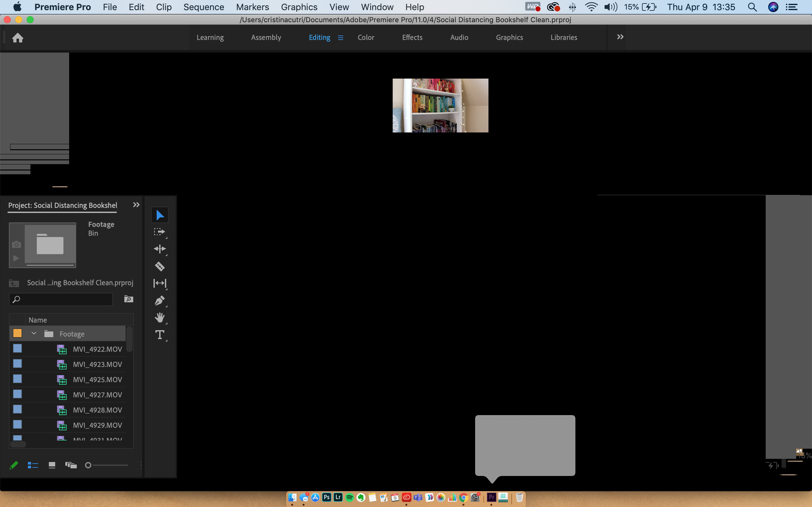Toggle the green writable pencil indicator
The width and height of the screenshot is (812, 507).
[x=14, y=465]
